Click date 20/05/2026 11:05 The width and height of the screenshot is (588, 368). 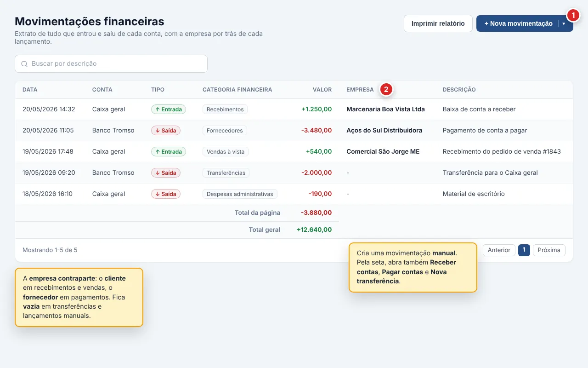[x=48, y=131]
